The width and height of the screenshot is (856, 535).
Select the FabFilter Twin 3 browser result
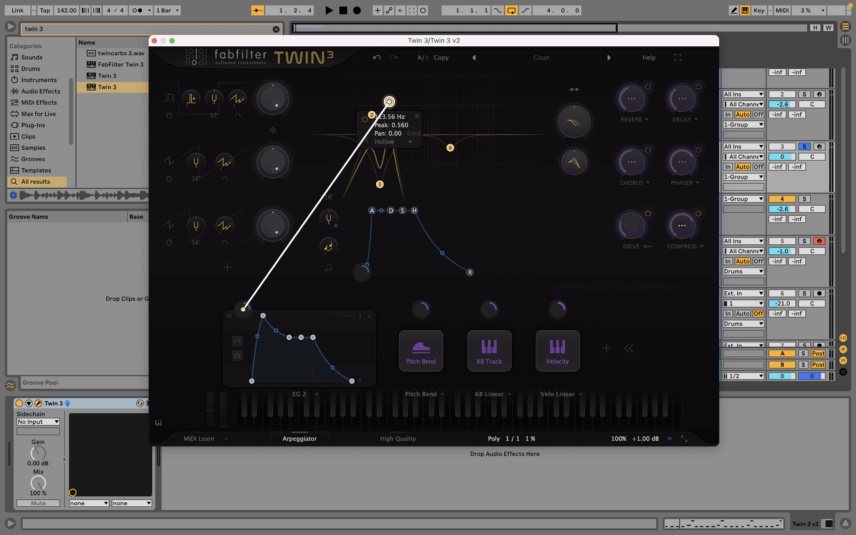click(x=115, y=64)
